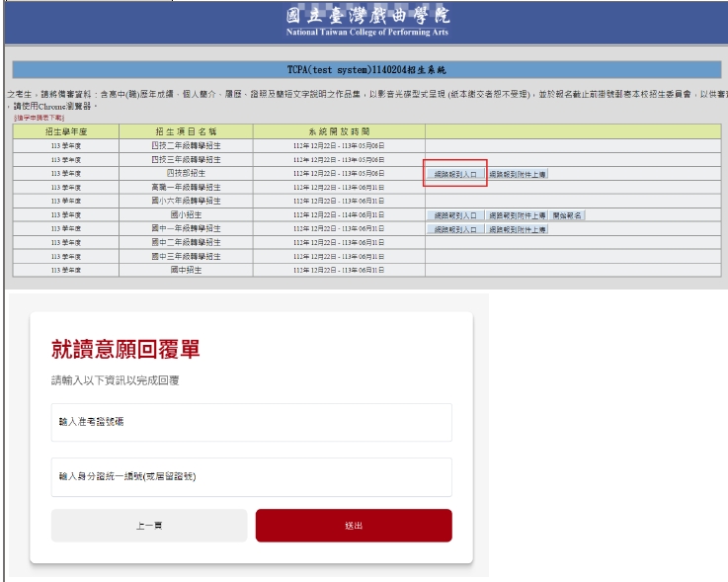This screenshot has width=728, height=582.
Task: Select the 高職一年級轉學招生 table cell
Action: (x=186, y=186)
